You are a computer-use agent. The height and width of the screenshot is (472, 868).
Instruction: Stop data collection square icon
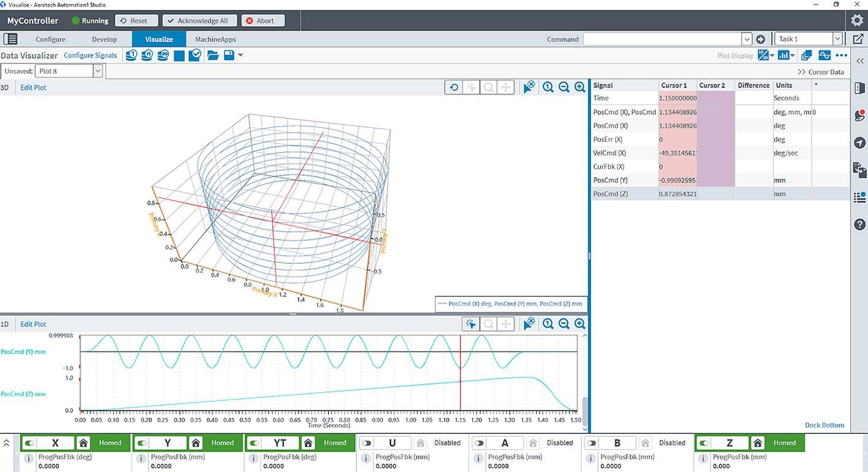click(x=179, y=56)
